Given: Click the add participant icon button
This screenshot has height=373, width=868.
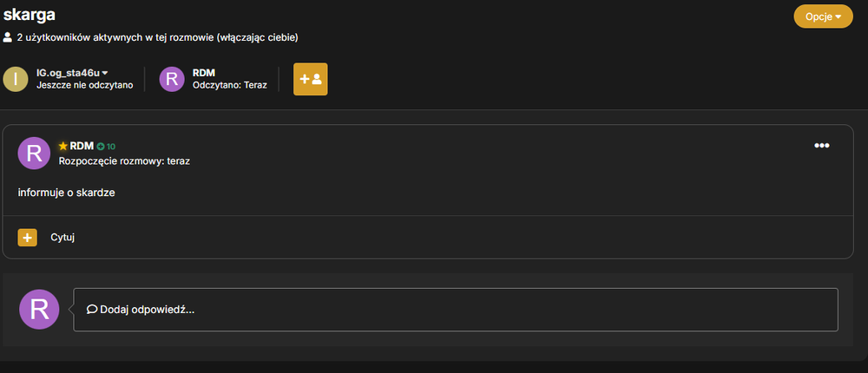Looking at the screenshot, I should click(x=310, y=79).
